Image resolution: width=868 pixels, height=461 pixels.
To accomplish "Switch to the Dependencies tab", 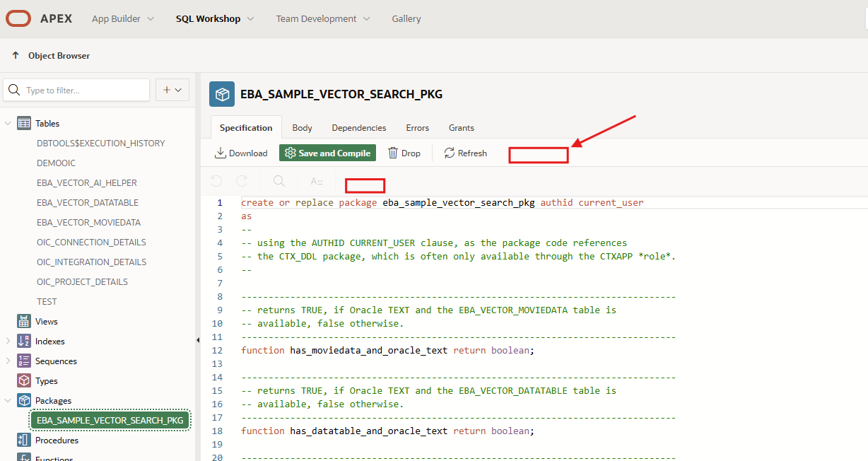I will tap(358, 128).
